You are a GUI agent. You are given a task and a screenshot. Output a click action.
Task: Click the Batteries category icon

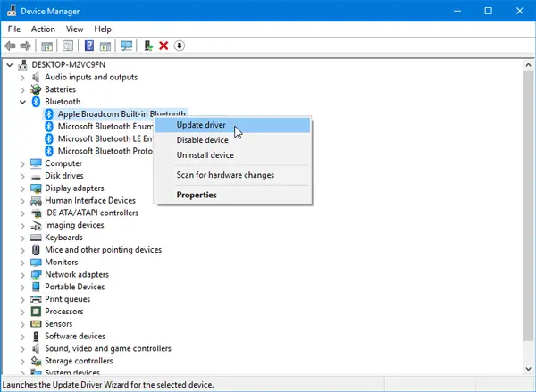[x=36, y=89]
